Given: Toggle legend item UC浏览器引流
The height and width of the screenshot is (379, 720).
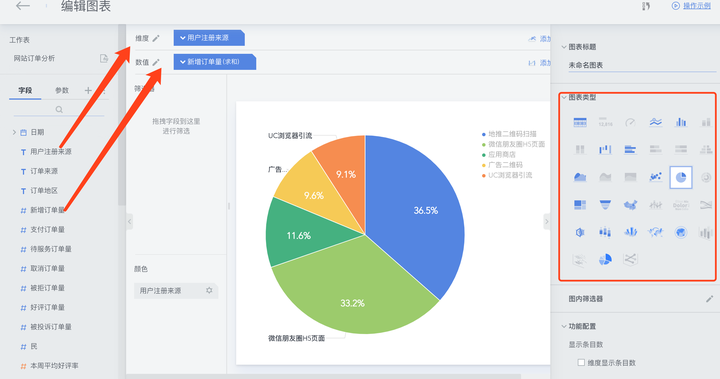Looking at the screenshot, I should pos(506,175).
